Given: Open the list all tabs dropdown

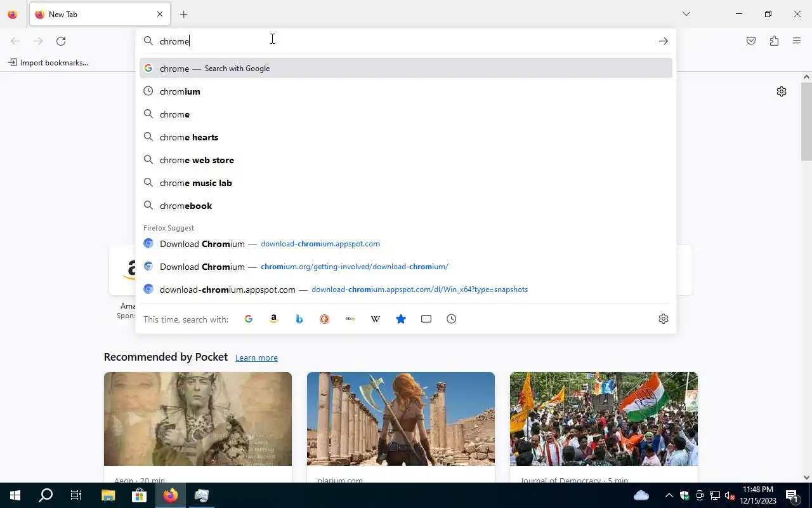Looking at the screenshot, I should (686, 14).
